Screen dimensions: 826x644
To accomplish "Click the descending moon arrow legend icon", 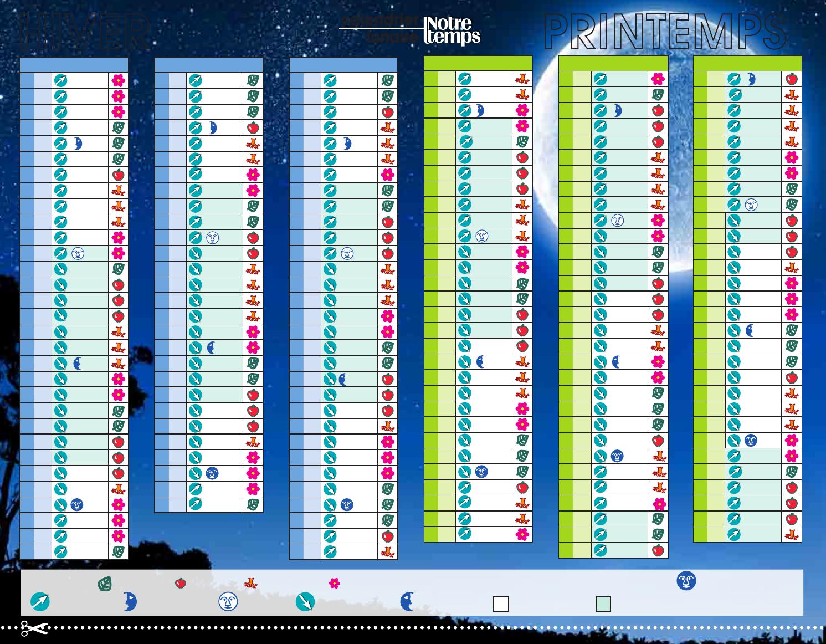I will tap(305, 602).
